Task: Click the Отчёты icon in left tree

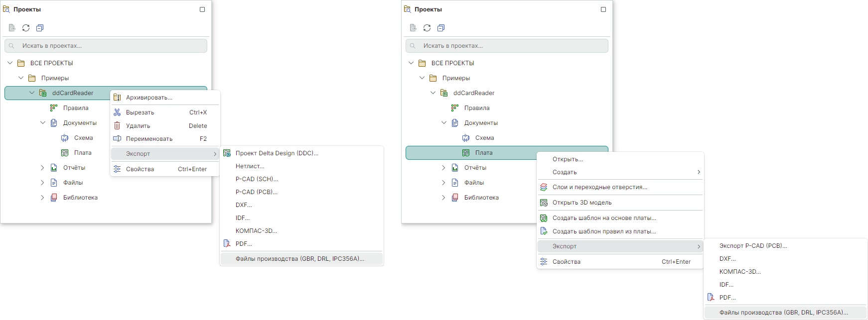Action: 54,168
